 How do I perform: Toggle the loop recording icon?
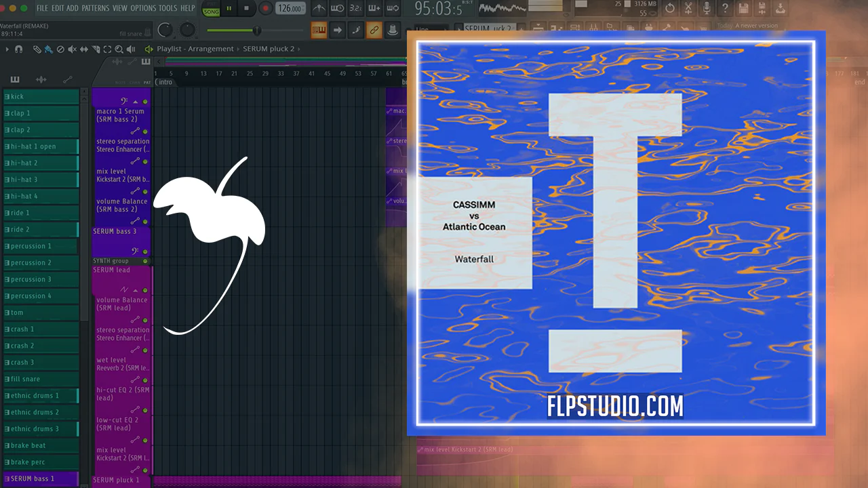tap(392, 9)
